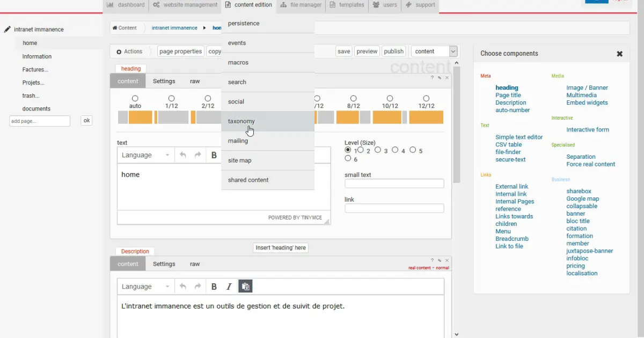
Task: Open the Language dropdown in the text editor
Action: click(145, 155)
